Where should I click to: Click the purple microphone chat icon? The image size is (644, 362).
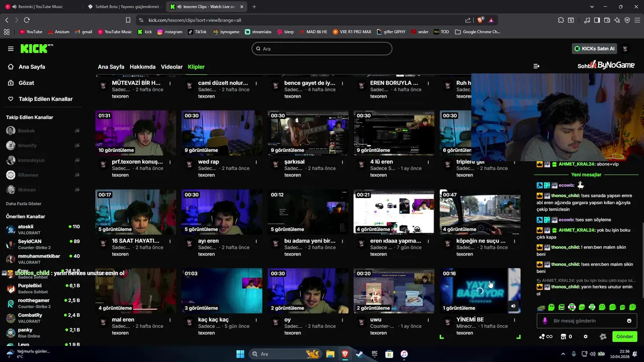(x=545, y=321)
